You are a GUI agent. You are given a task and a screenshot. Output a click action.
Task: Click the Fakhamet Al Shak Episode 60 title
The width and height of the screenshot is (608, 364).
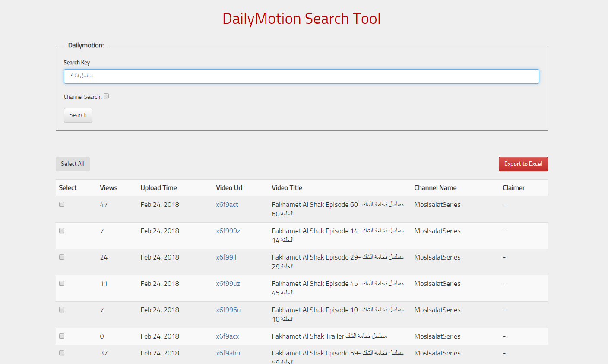(x=338, y=209)
